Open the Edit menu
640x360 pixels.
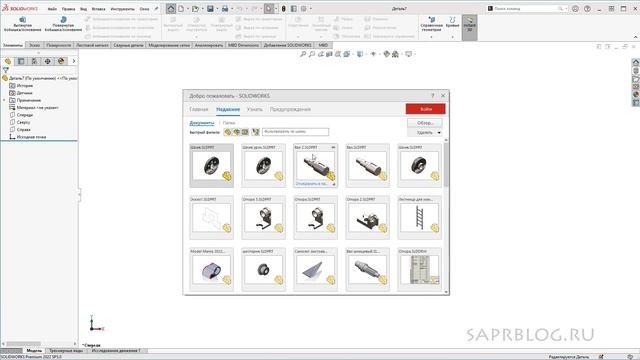point(68,9)
